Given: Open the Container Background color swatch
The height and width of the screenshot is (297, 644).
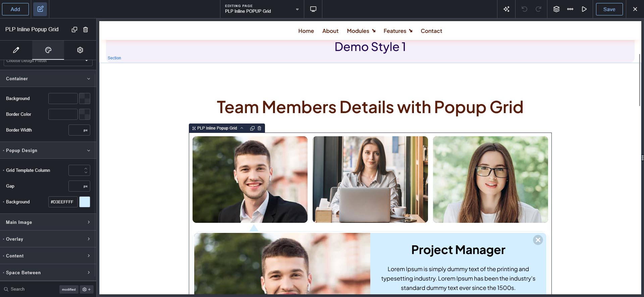Looking at the screenshot, I should (85, 98).
